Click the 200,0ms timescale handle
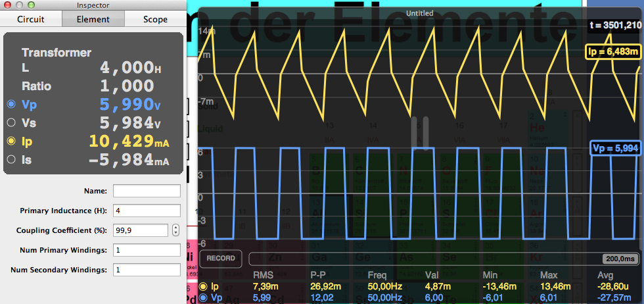The height and width of the screenshot is (304, 644). tap(620, 259)
